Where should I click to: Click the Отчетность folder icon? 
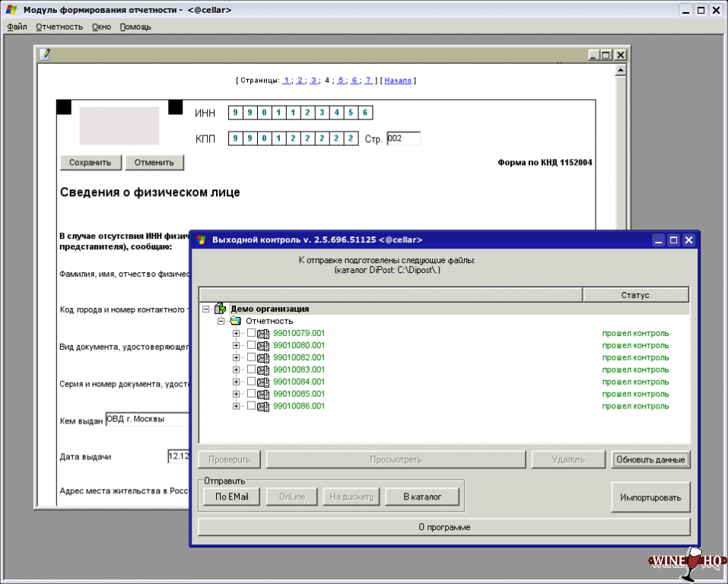point(235,321)
